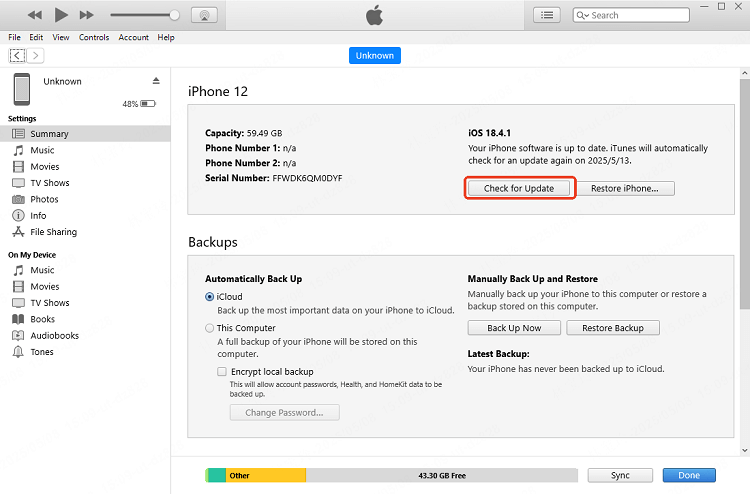Viewport: 750px width, 494px height.
Task: Skip to the previous track
Action: pos(35,15)
